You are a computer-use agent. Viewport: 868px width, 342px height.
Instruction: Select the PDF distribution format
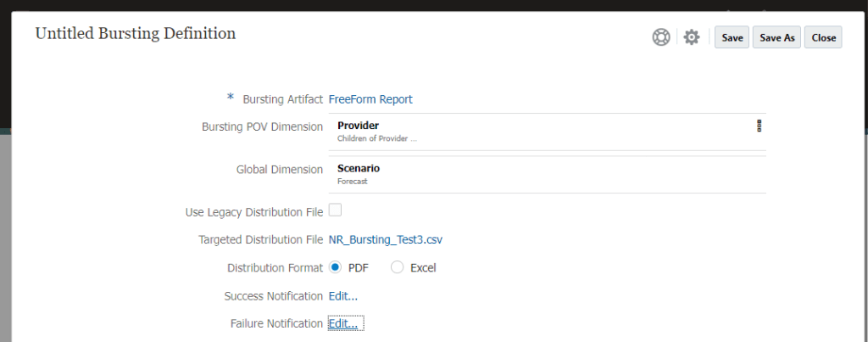(335, 267)
